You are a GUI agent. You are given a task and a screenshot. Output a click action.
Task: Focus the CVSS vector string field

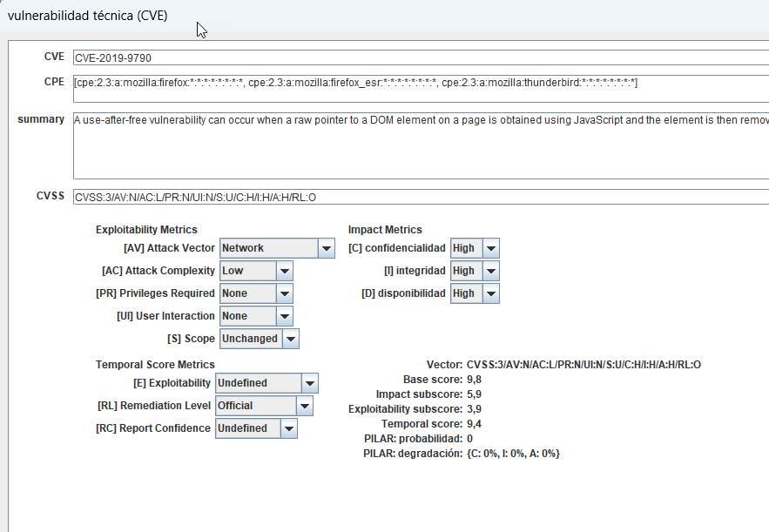418,197
